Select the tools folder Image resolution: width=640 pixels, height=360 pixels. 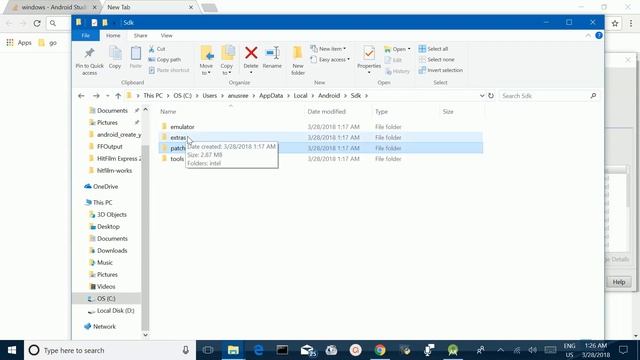point(177,159)
